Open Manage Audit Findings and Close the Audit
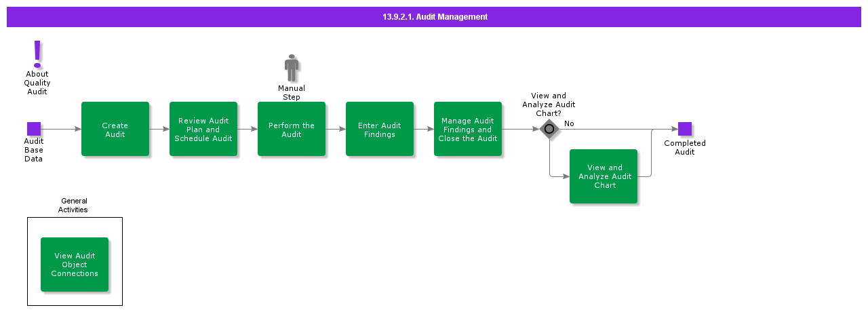The width and height of the screenshot is (868, 312). (x=468, y=129)
